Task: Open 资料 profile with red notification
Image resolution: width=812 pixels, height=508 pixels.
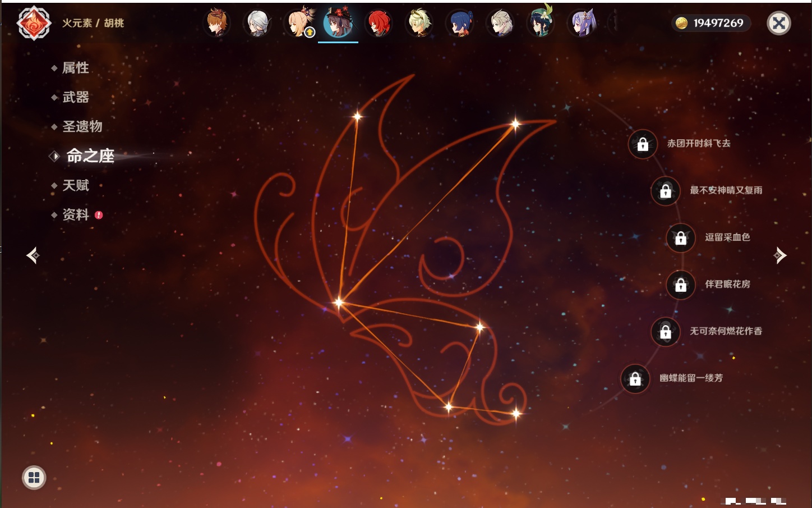Action: (x=76, y=214)
